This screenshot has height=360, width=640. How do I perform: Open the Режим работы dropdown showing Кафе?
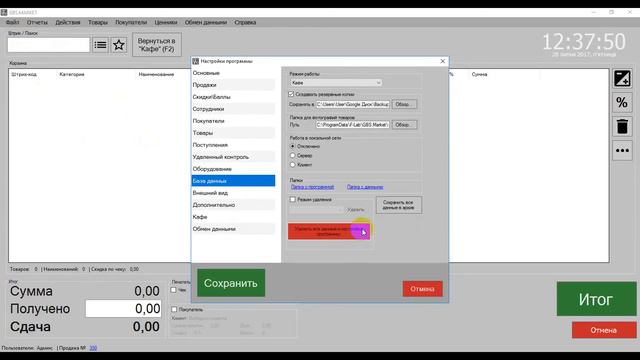tap(336, 83)
